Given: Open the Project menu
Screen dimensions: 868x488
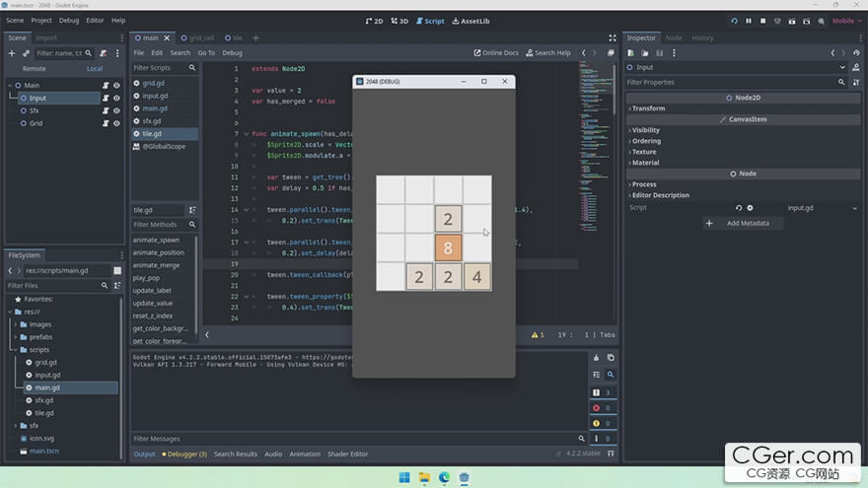Looking at the screenshot, I should click(x=41, y=21).
